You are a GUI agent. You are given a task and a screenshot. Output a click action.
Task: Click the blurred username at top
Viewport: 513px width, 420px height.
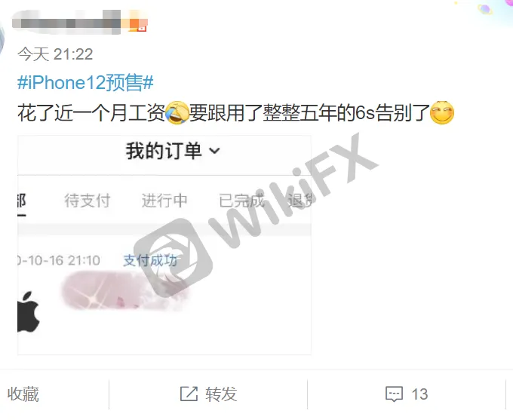(x=66, y=22)
